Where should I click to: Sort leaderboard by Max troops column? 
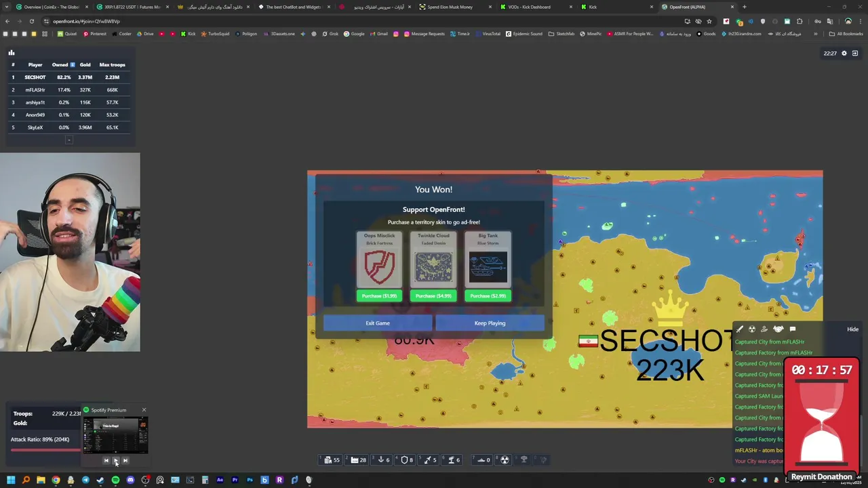[x=112, y=64]
